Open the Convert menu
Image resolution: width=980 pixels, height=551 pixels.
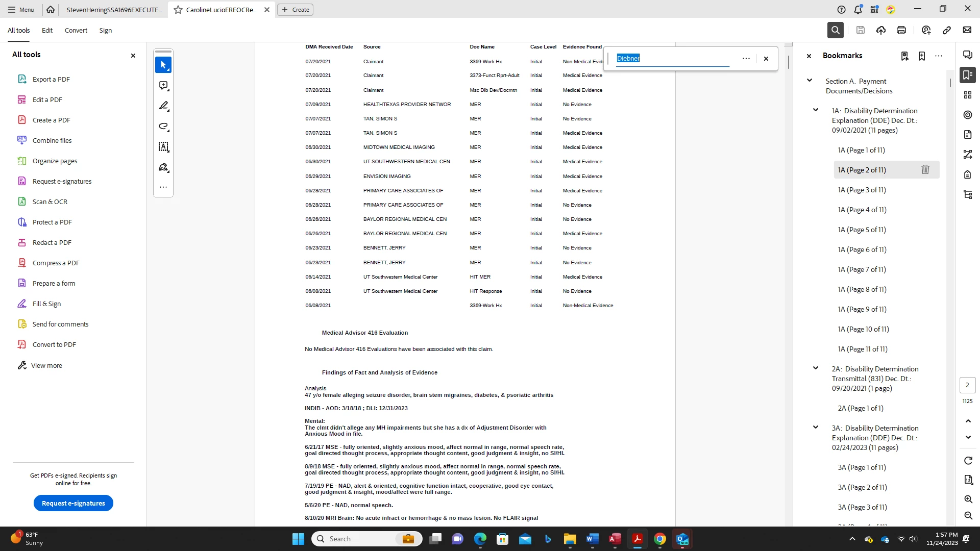[76, 30]
